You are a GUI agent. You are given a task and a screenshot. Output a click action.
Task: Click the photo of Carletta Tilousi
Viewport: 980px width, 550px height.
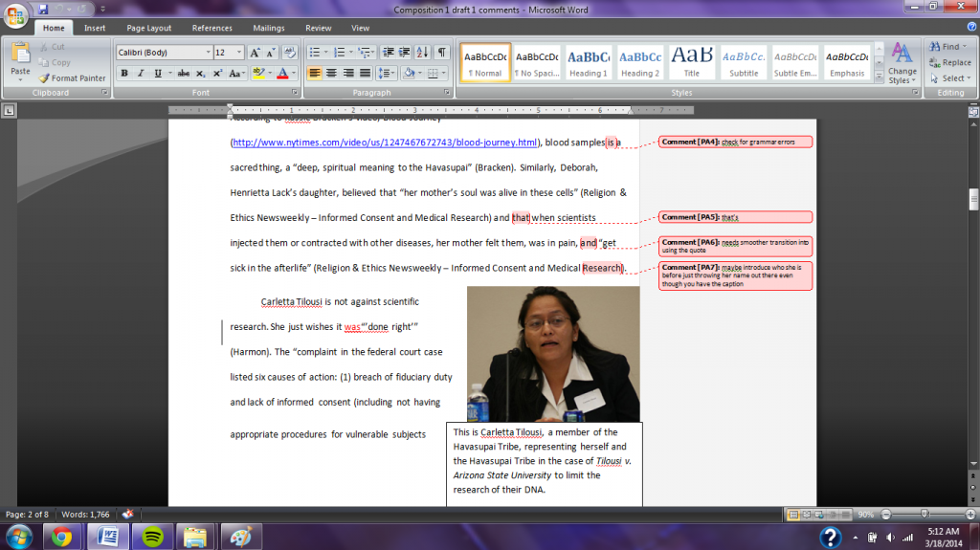click(552, 354)
